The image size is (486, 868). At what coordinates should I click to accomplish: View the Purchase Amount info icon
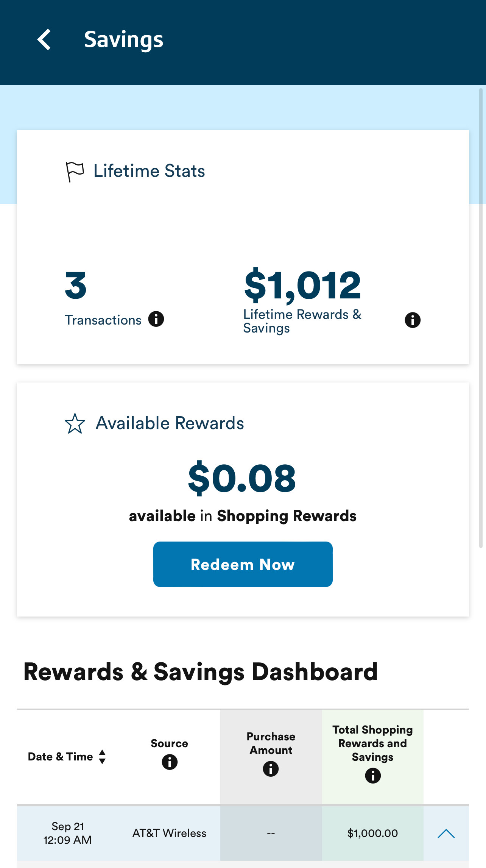click(271, 769)
